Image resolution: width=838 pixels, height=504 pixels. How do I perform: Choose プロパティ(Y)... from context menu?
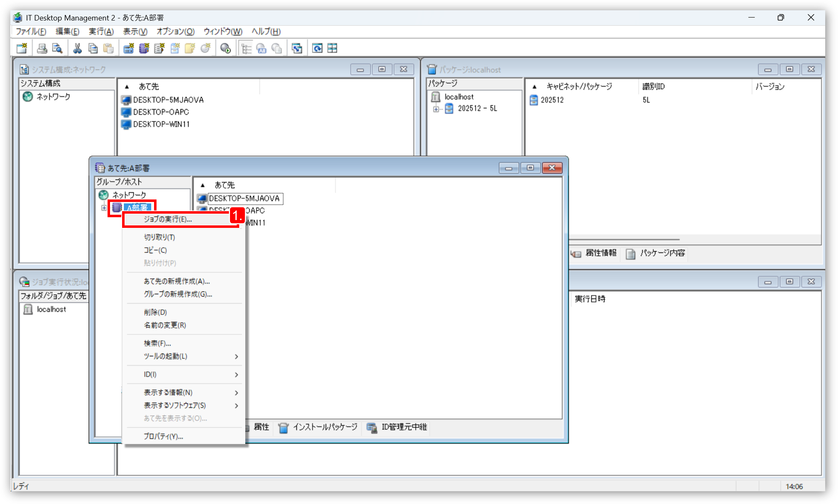163,437
